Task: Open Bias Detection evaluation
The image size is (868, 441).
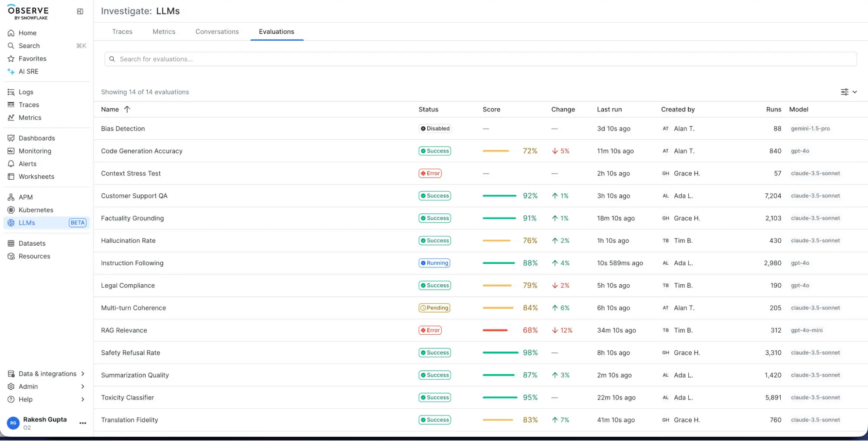Action: pos(123,128)
